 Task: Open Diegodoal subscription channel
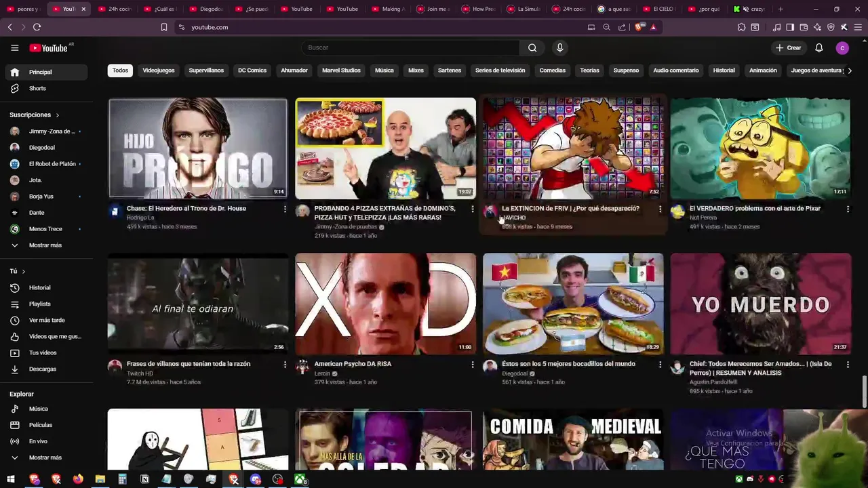click(x=47, y=147)
